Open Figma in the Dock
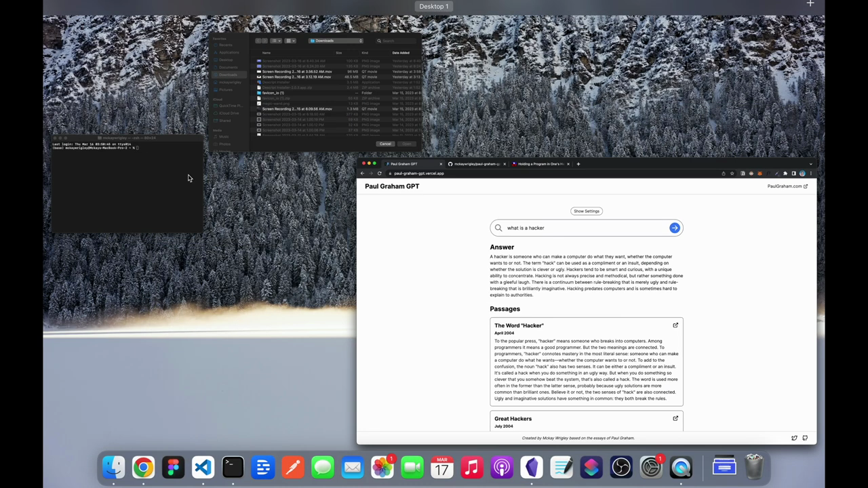 tap(173, 467)
